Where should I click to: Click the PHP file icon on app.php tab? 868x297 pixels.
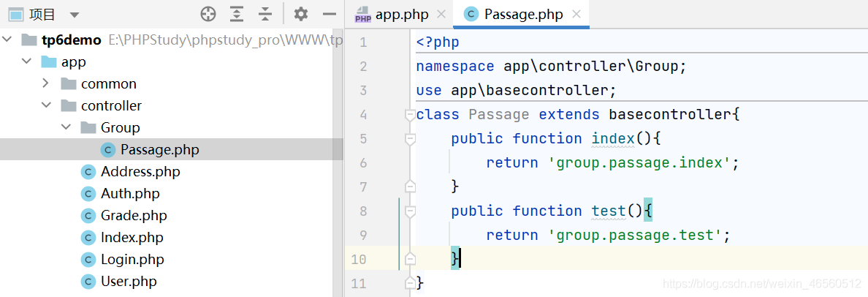pos(362,15)
